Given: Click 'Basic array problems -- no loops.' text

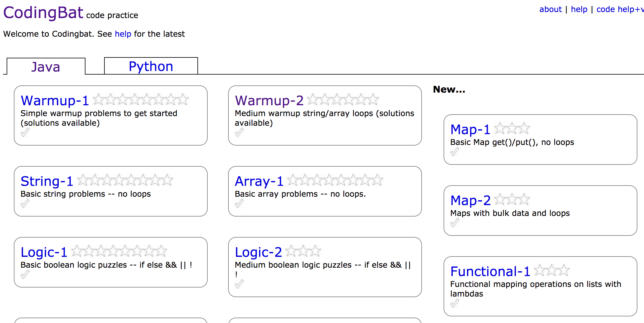Looking at the screenshot, I should (300, 194).
